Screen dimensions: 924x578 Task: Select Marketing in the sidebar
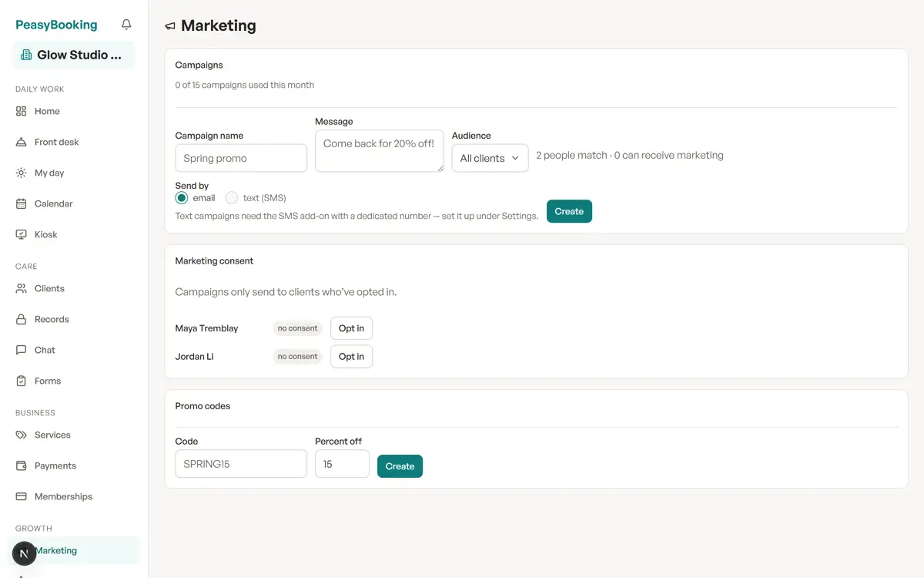[74, 550]
